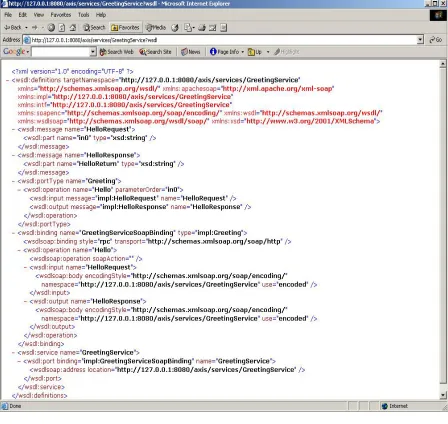The height and width of the screenshot is (424, 448).
Task: Open the History pane icon
Action: click(x=175, y=28)
